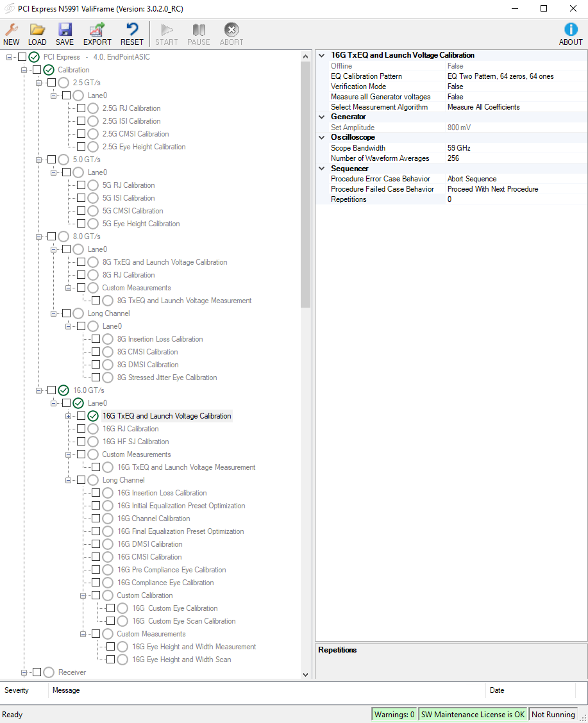Click the SAVE floppy disk icon
This screenshot has height=723, width=588.
tap(65, 29)
